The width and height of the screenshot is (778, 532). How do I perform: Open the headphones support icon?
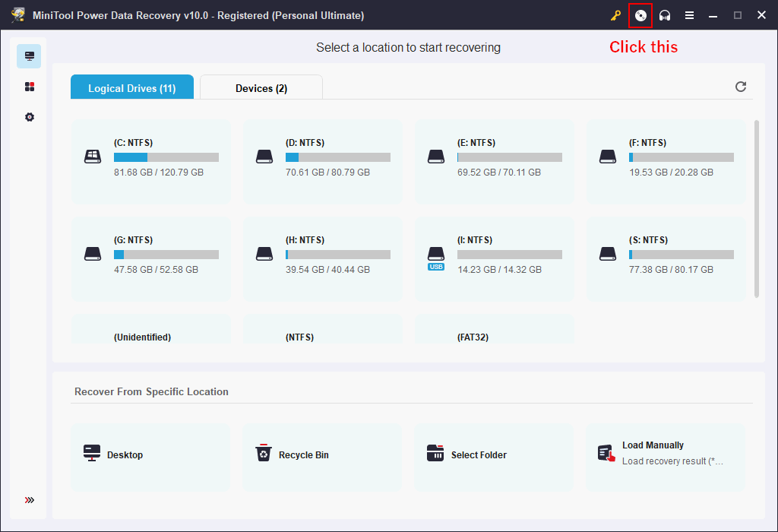[x=665, y=15]
